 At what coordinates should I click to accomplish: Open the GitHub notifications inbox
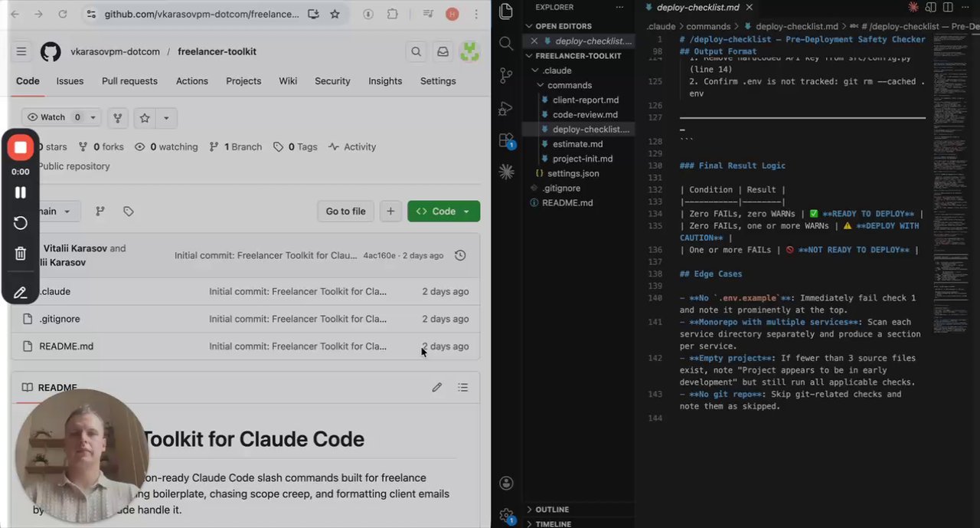point(443,51)
